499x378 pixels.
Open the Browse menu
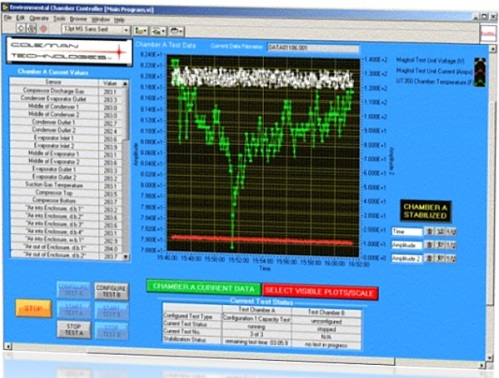coord(78,19)
